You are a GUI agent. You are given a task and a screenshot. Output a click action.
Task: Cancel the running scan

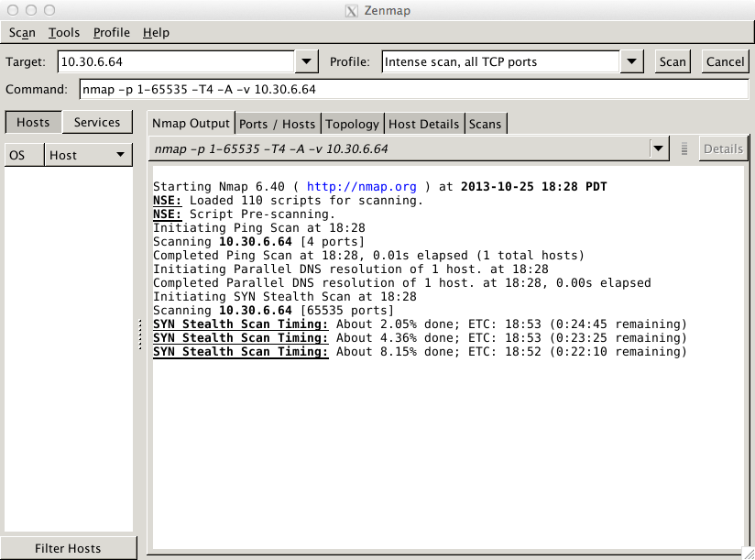point(725,61)
